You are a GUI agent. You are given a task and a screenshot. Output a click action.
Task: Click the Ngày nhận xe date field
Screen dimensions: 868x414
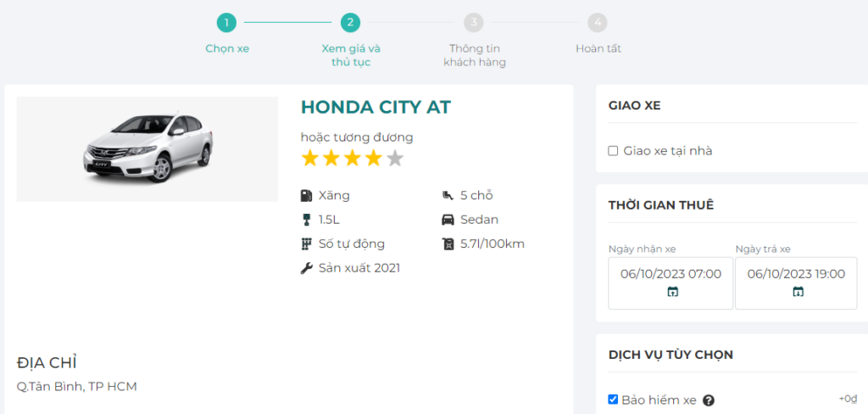670,274
